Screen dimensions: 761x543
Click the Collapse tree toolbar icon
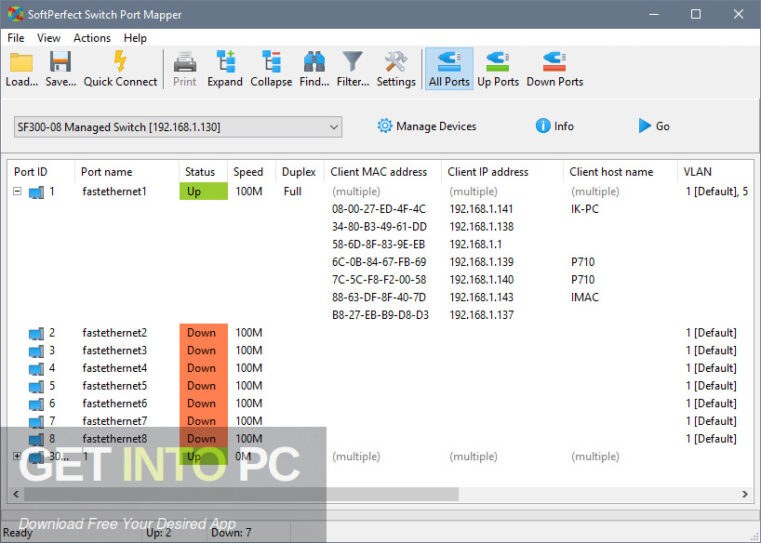[271, 62]
